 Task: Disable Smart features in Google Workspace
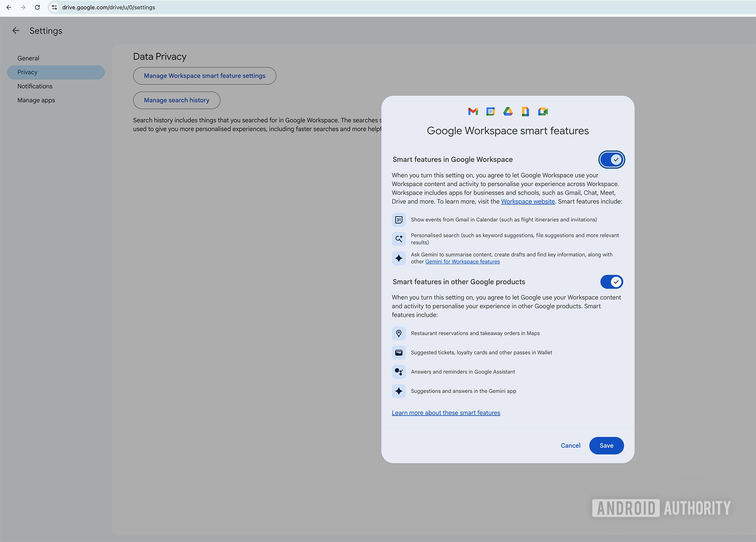point(612,159)
